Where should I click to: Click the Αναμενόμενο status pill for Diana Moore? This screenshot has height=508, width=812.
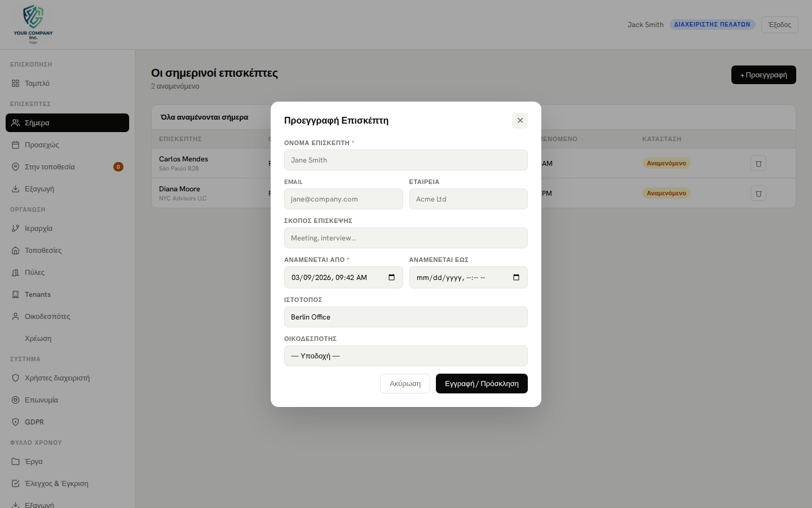[x=667, y=192]
